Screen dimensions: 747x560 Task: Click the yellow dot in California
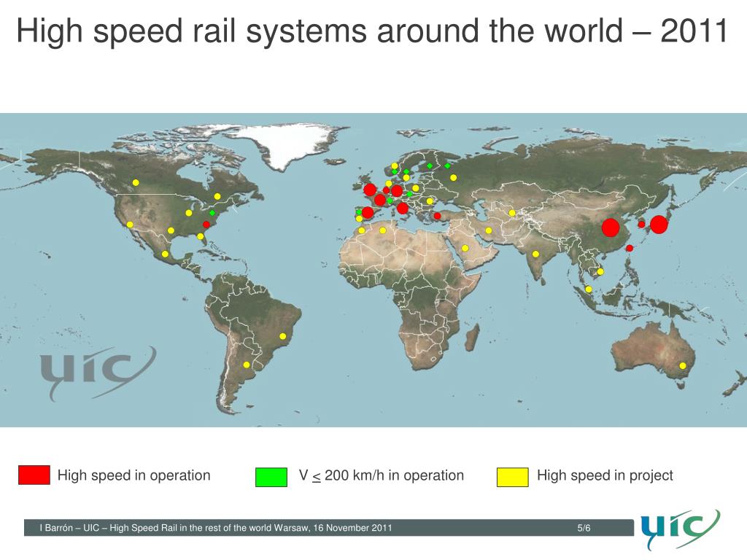point(130,225)
